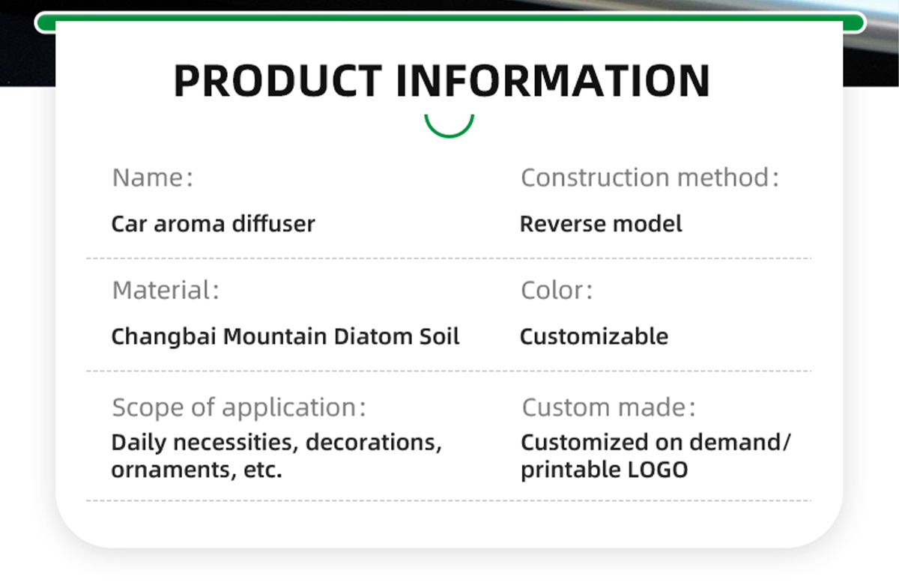Select the "Name:" label
Image resolution: width=899 pixels, height=588 pixels.
153,178
